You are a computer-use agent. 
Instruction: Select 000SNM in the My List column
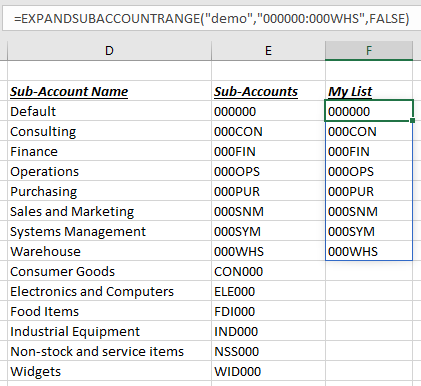(x=369, y=211)
